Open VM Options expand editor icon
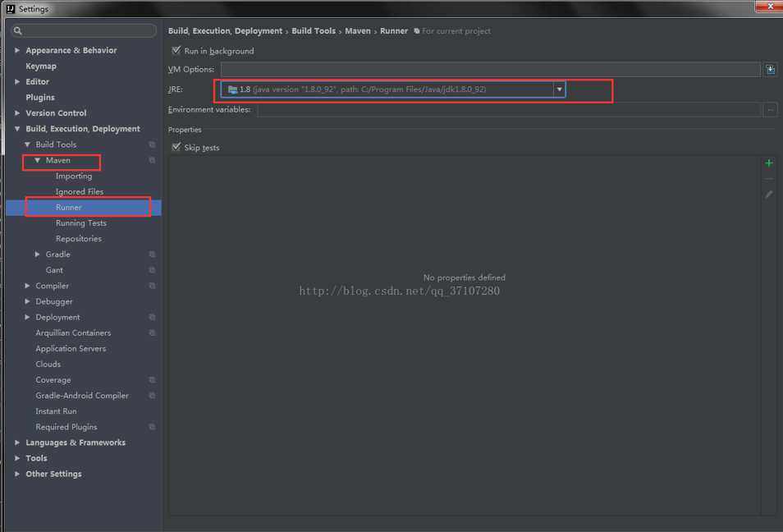783x532 pixels. tap(771, 70)
